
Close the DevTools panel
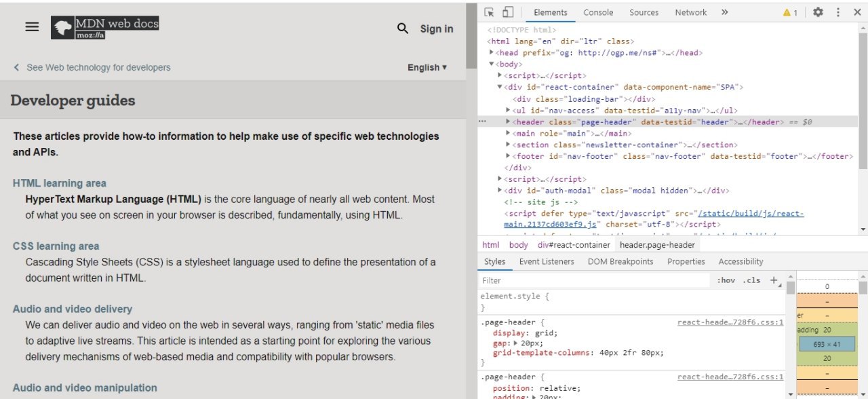857,12
